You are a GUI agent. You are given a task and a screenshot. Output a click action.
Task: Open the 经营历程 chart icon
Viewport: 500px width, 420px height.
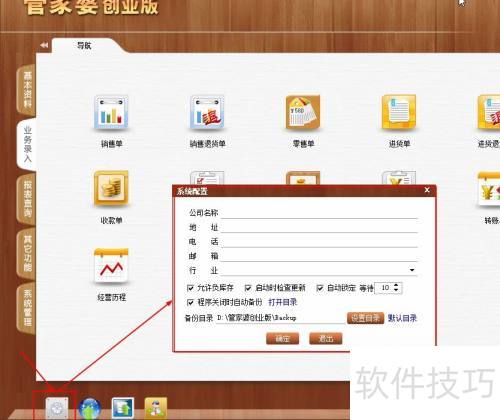[x=111, y=266]
